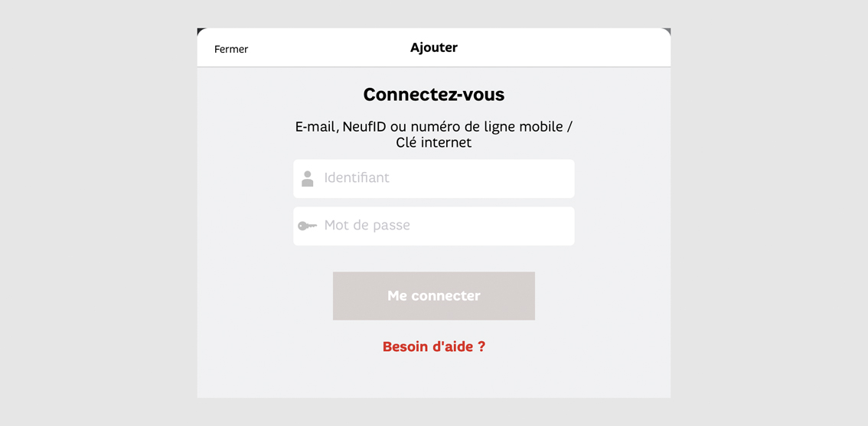This screenshot has height=426, width=868.
Task: Close the dialog with Fermer
Action: [231, 49]
